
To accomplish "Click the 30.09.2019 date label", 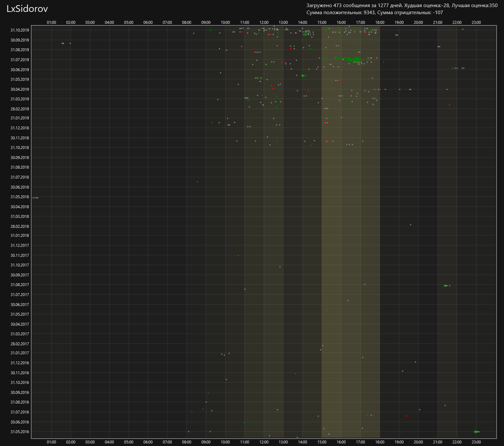I will (20, 40).
